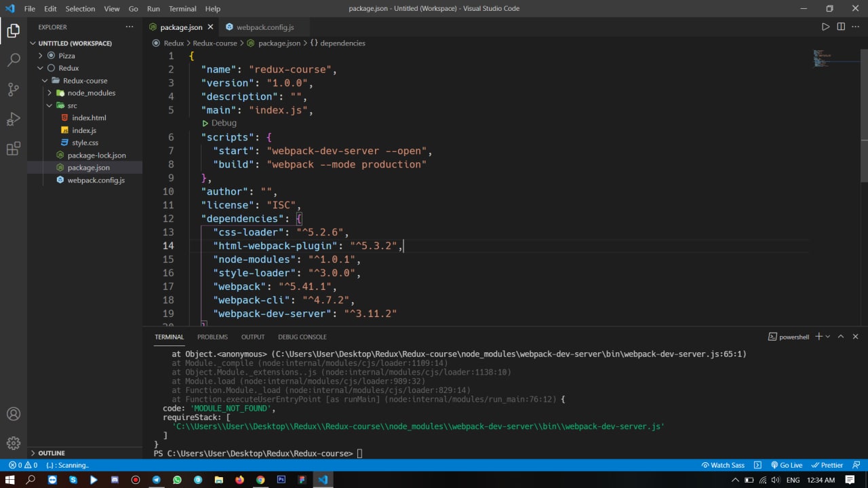
Task: Open Run and Debug view
Action: click(14, 119)
